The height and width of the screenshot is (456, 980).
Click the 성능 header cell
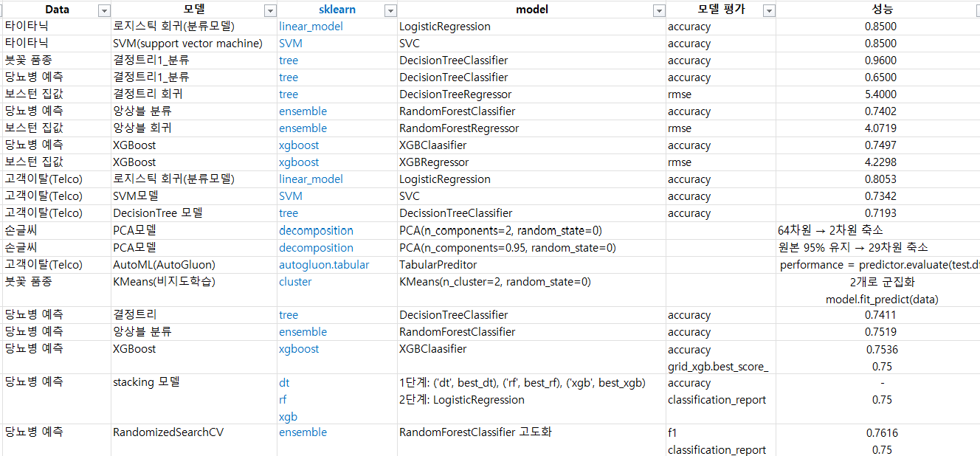(x=881, y=10)
